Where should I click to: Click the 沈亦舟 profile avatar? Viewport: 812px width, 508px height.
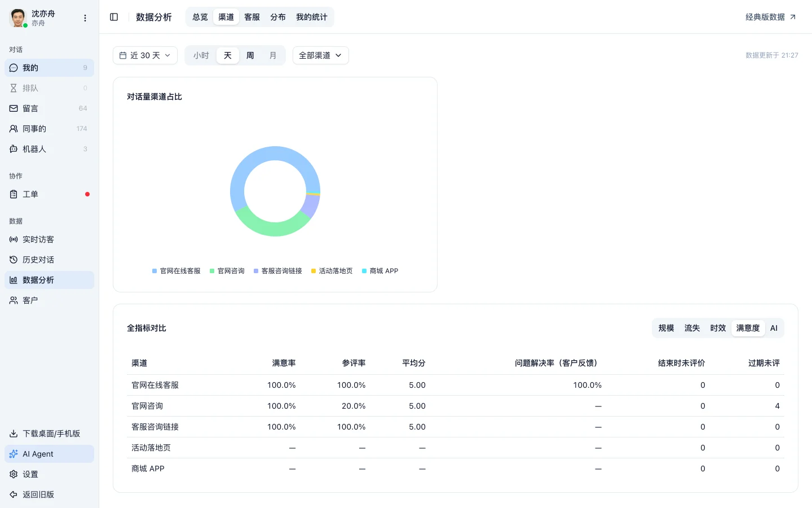[18, 18]
